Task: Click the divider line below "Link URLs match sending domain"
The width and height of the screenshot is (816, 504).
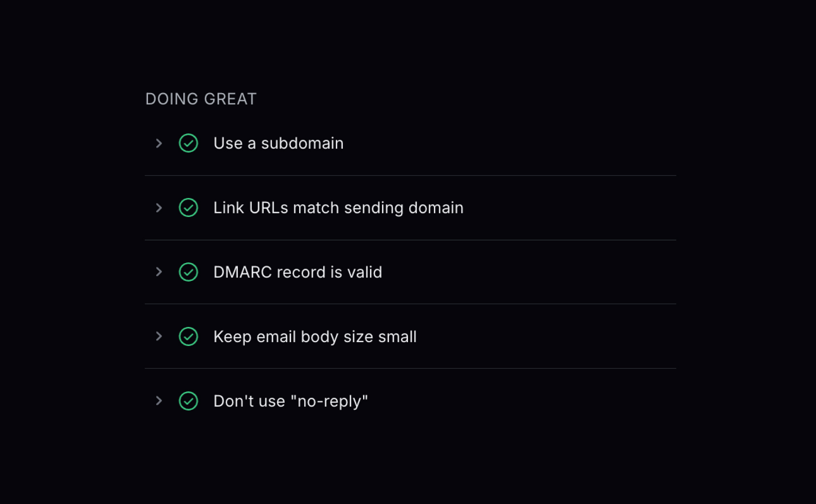Action: 410,240
